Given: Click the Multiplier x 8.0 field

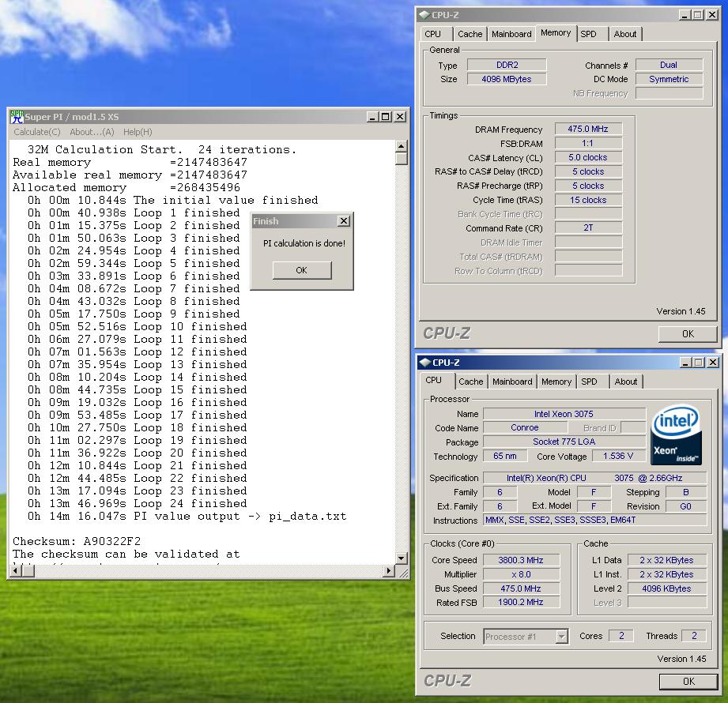Looking at the screenshot, I should coord(521,574).
